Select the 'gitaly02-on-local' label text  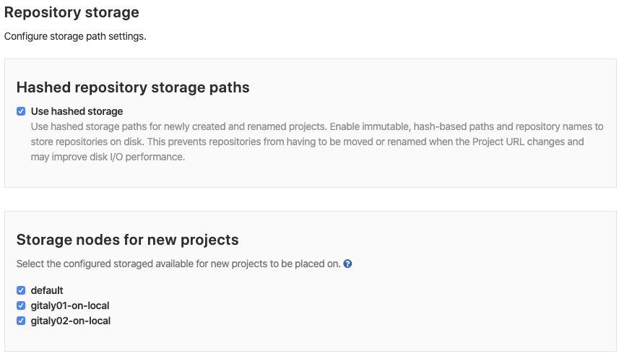[70, 321]
